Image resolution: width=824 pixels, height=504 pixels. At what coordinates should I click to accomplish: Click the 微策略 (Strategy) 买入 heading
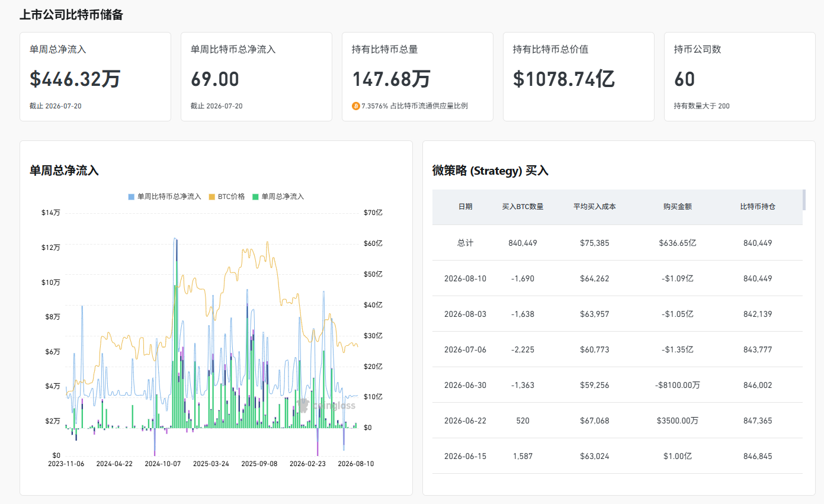click(x=490, y=171)
